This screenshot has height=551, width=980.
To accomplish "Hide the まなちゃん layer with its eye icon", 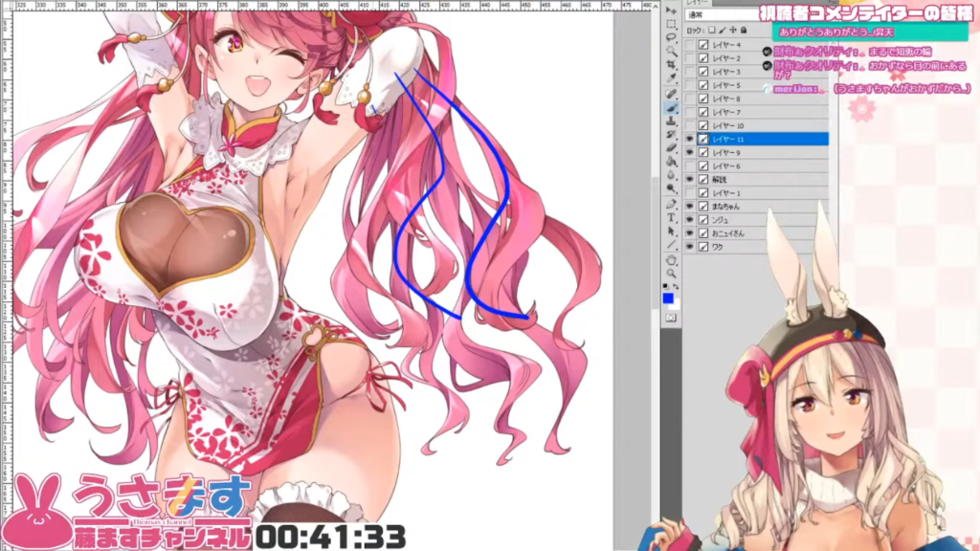I will pos(690,207).
